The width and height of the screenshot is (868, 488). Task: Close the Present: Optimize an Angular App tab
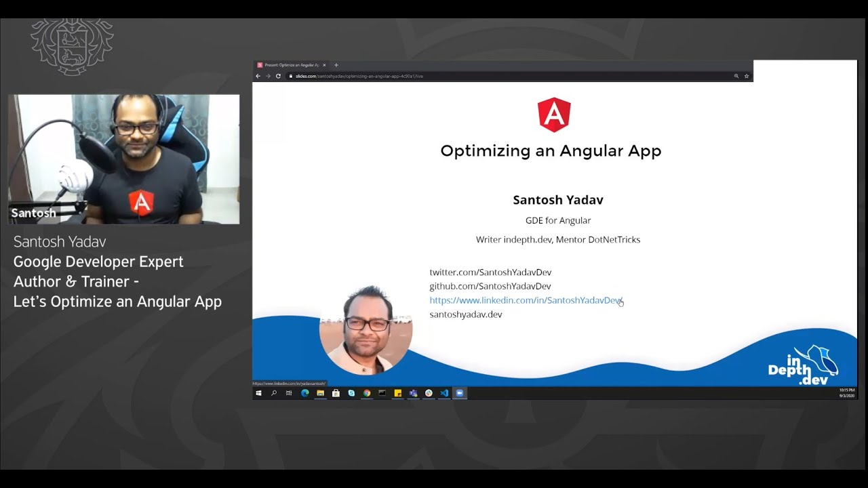pos(324,65)
